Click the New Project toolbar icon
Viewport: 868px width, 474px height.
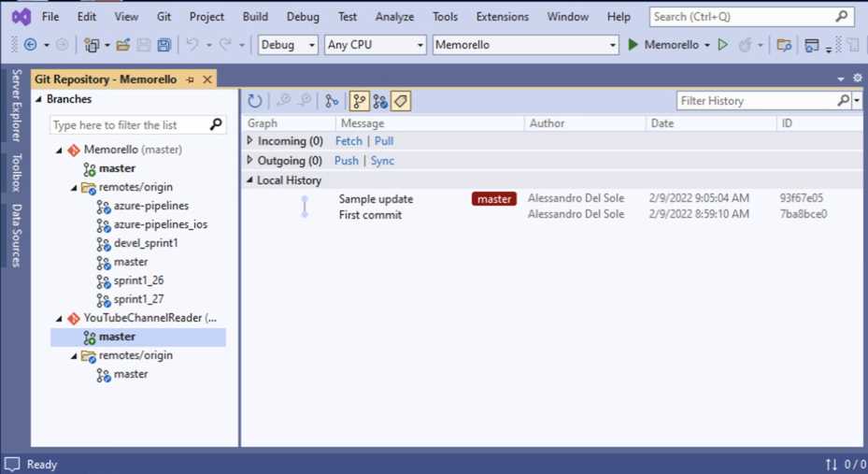coord(92,45)
